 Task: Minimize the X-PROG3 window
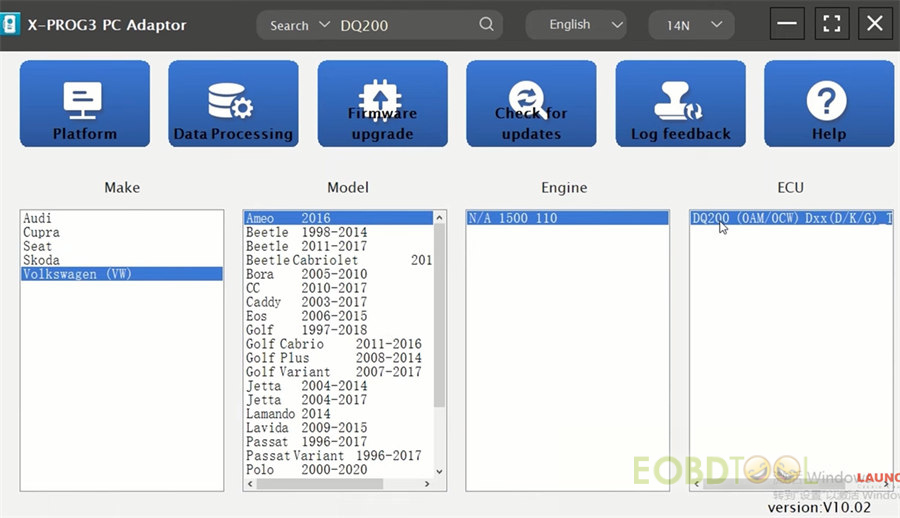pyautogui.click(x=787, y=24)
